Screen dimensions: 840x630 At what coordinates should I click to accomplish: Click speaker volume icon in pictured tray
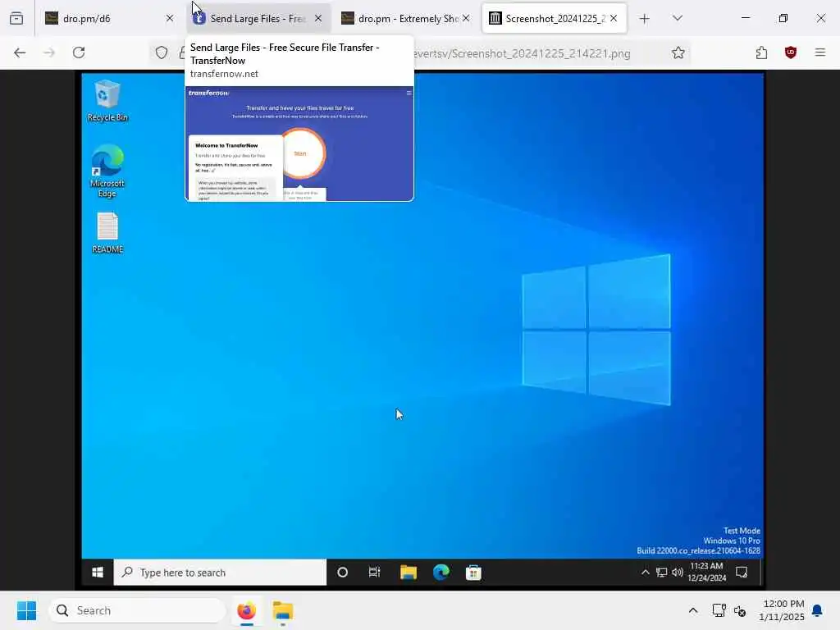click(x=677, y=573)
